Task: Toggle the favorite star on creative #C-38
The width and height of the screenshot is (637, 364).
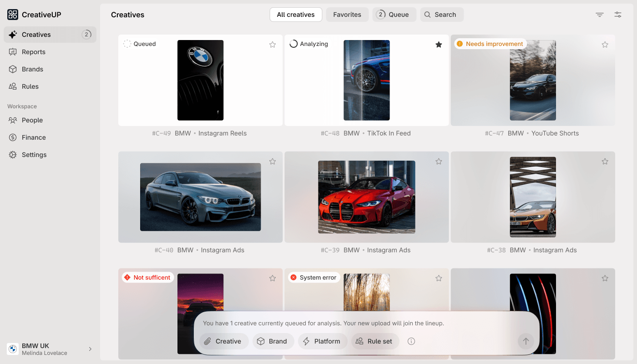Action: coord(605,161)
